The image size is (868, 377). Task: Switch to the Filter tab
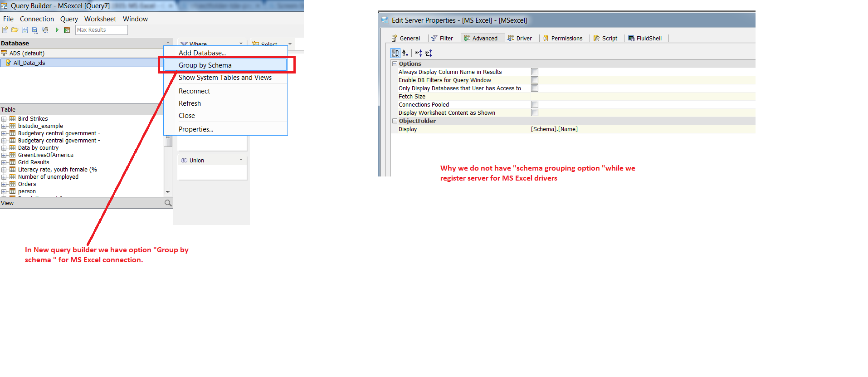(x=442, y=39)
